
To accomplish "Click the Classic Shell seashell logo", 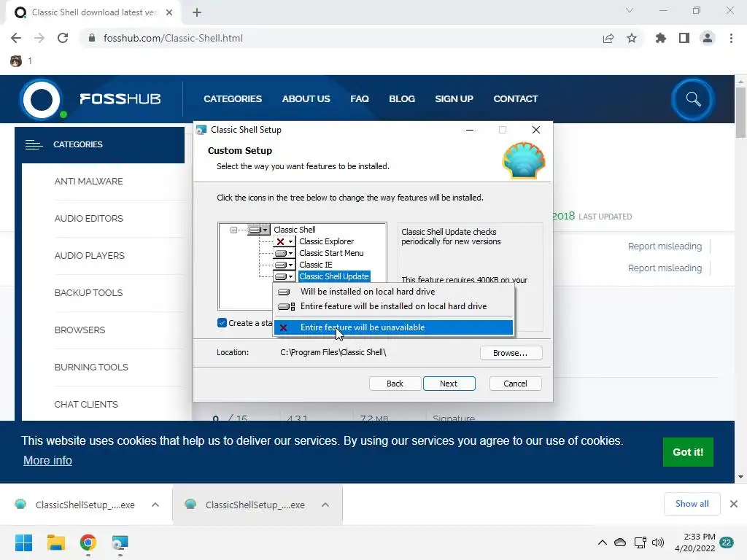I will click(x=523, y=160).
